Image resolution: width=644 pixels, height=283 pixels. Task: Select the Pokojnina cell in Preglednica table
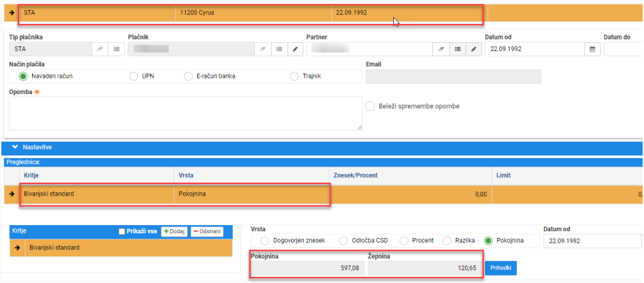(252, 194)
